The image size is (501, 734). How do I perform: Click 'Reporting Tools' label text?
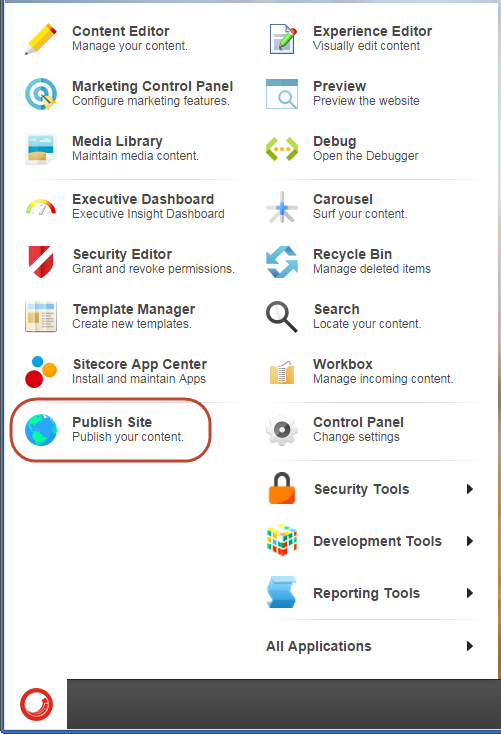point(367,593)
